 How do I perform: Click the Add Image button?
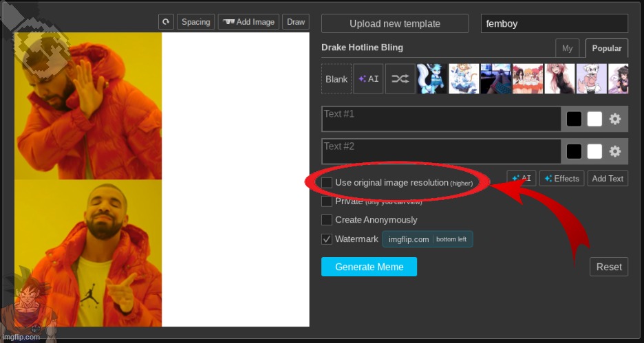coord(248,22)
